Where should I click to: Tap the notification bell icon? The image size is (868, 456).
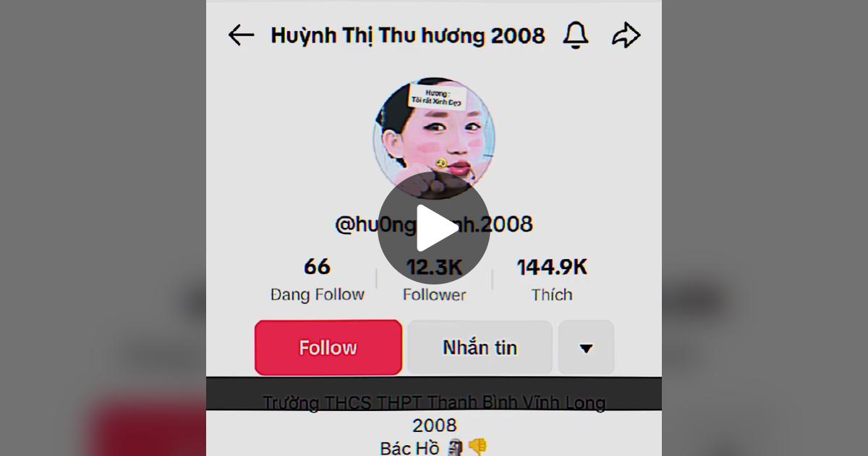click(x=576, y=35)
